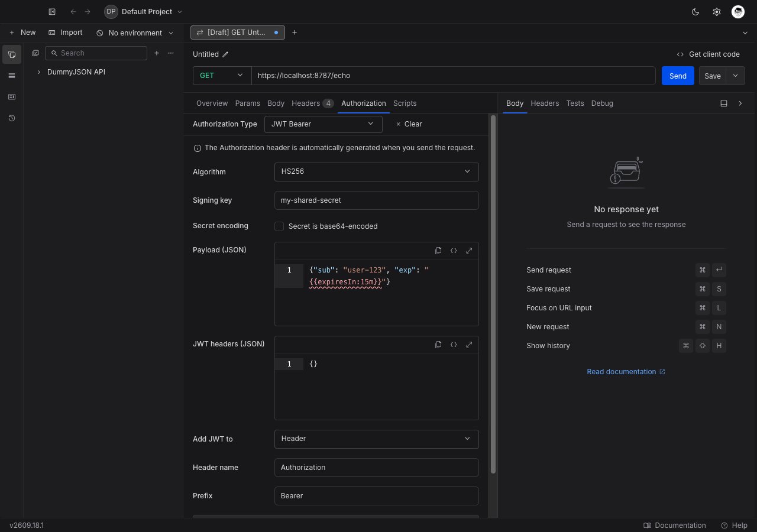757x532 pixels.
Task: Click the Signing key input field
Action: [376, 200]
